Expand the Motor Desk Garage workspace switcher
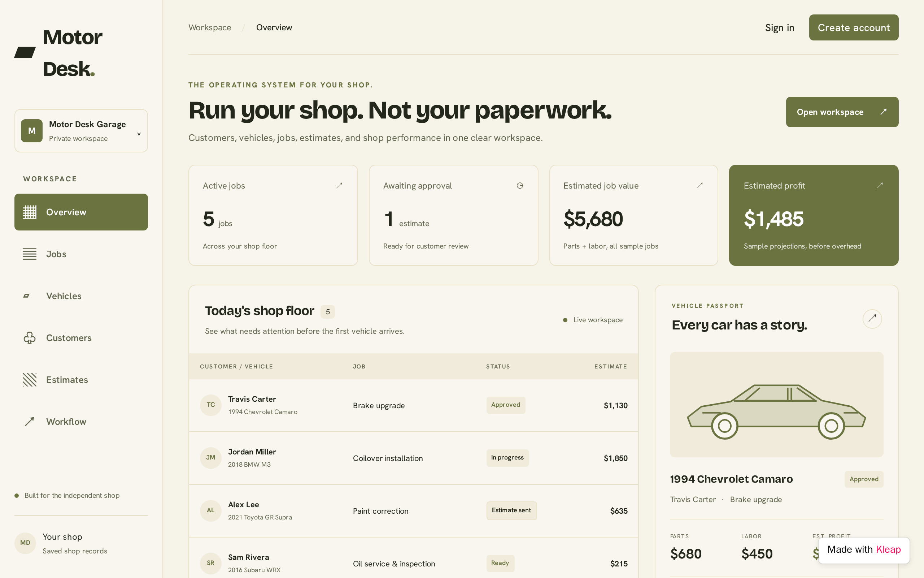The image size is (924, 578). pos(81,131)
